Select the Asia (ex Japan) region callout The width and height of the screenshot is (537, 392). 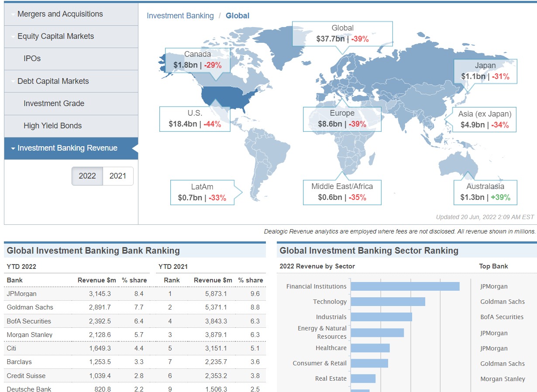click(485, 119)
